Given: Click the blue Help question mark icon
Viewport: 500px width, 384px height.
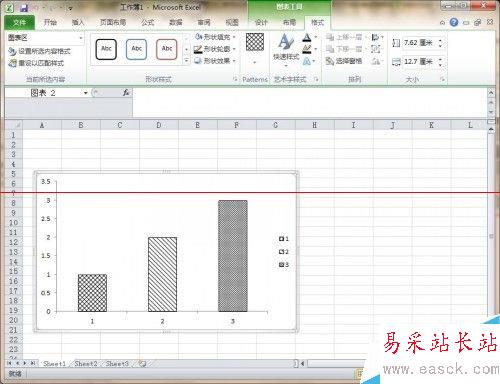Looking at the screenshot, I should (454, 22).
